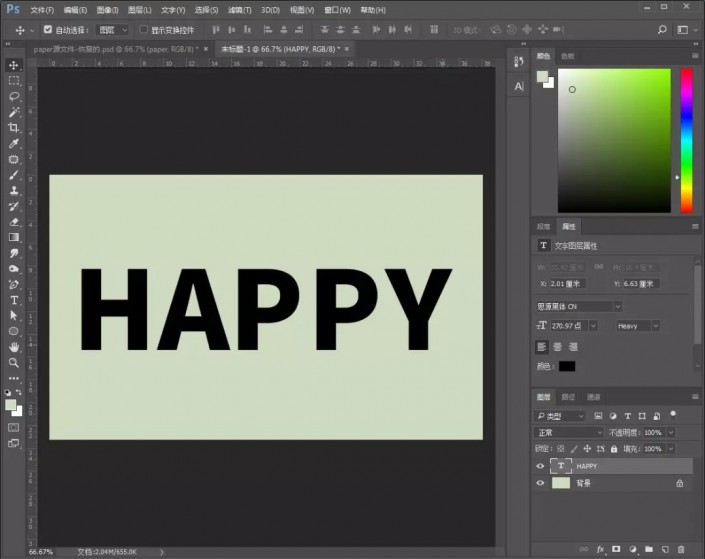Open the Heavy font weight dropdown
Image resolution: width=705 pixels, height=559 pixels.
coord(638,326)
